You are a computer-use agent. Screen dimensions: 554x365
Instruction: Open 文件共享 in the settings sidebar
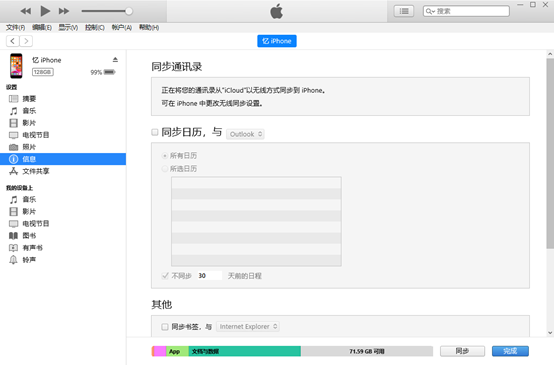[36, 171]
